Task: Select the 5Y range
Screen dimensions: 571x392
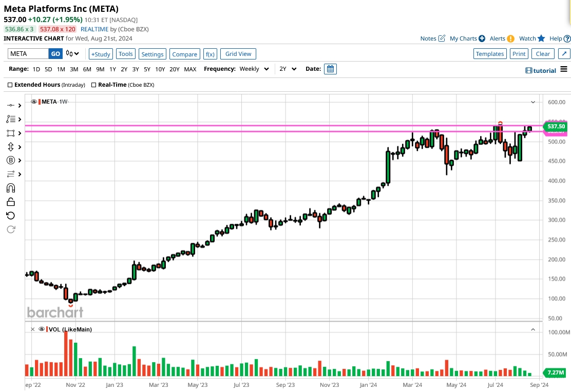Action: 147,69
